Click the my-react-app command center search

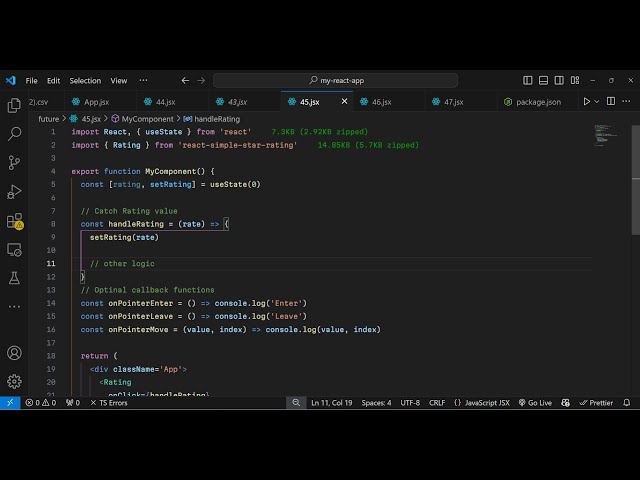click(340, 80)
